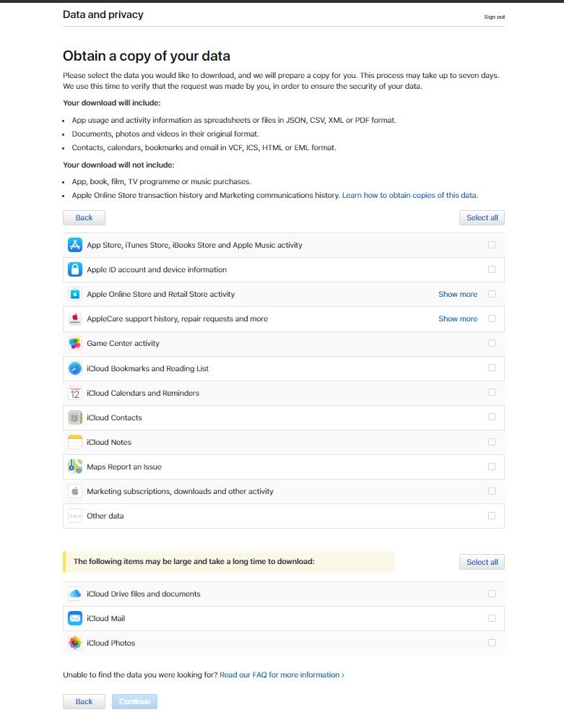Click the Maps Report an Issue icon
The height and width of the screenshot is (728, 564).
pos(75,467)
